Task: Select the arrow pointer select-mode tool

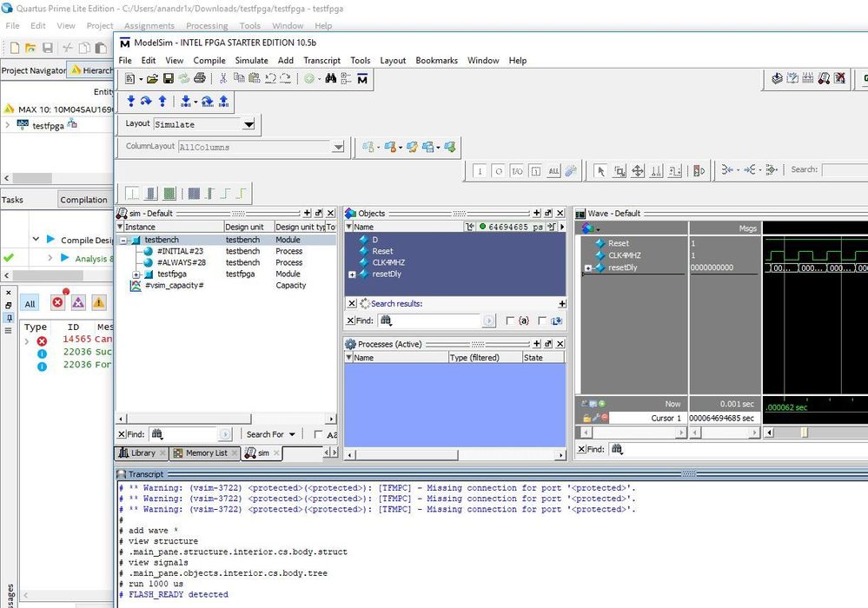Action: click(x=600, y=171)
